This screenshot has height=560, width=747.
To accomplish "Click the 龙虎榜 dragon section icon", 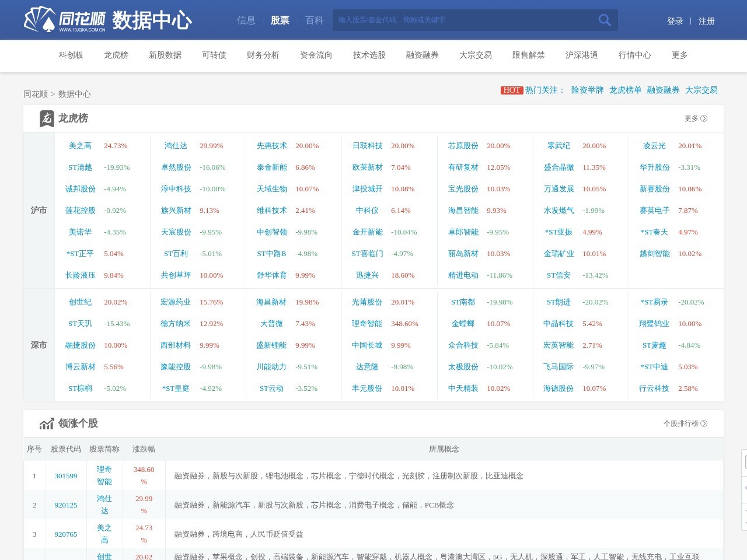I will coord(47,118).
